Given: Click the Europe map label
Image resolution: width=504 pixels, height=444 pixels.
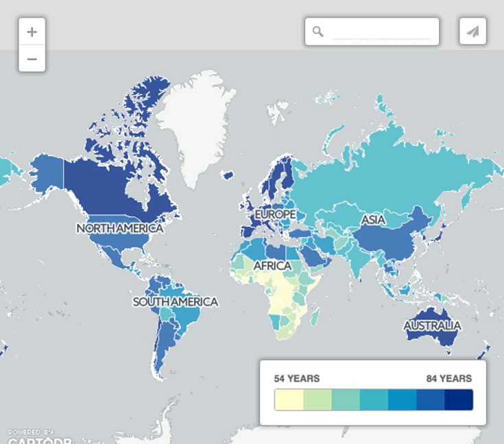Looking at the screenshot, I should pyautogui.click(x=275, y=214).
